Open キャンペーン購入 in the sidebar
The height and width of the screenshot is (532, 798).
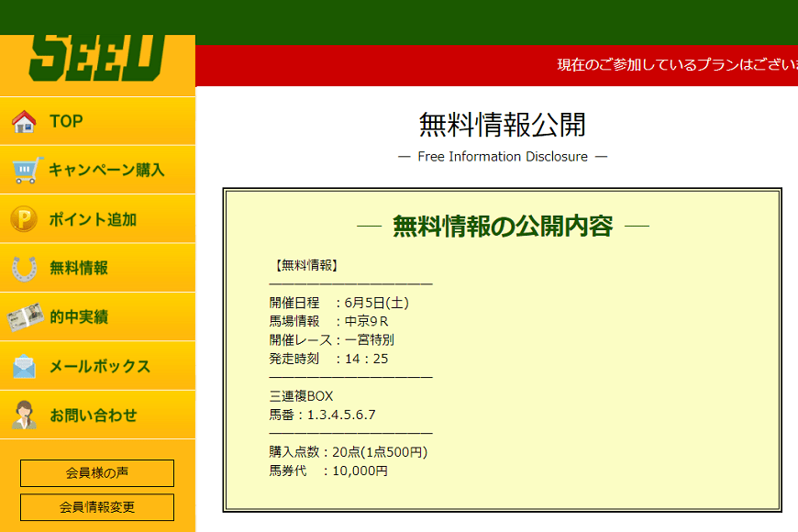pyautogui.click(x=106, y=170)
